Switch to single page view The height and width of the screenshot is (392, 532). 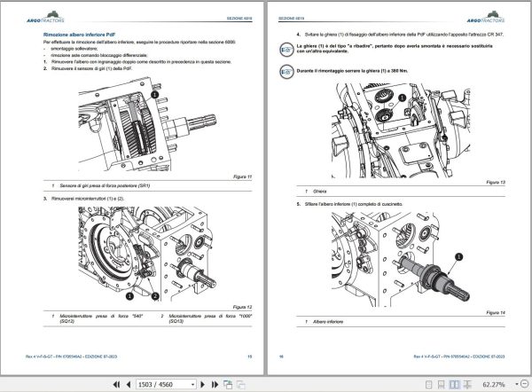pyautogui.click(x=429, y=385)
